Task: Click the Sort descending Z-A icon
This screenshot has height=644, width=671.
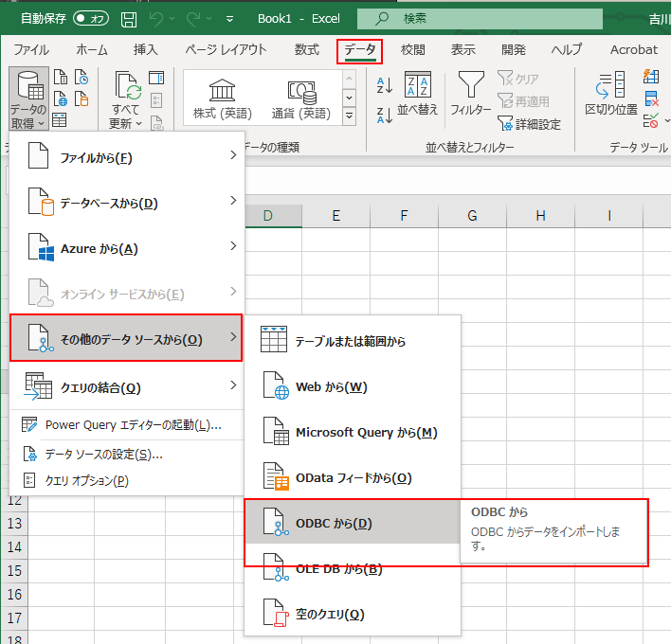Action: (384, 116)
